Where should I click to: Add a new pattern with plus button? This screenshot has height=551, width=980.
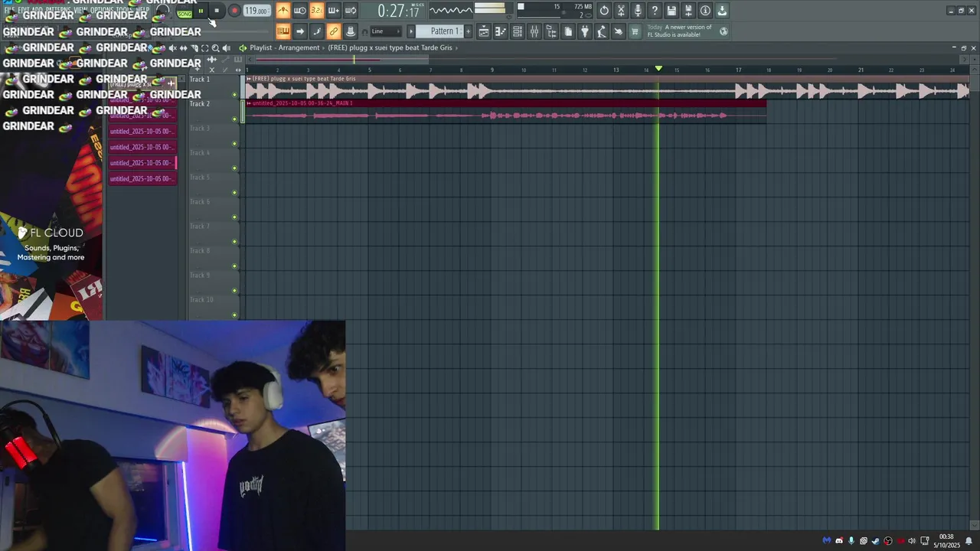tap(469, 31)
